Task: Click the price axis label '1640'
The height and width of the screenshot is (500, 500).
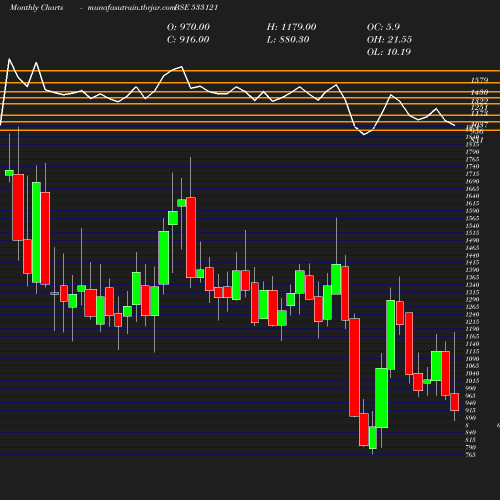Action: coord(472,196)
